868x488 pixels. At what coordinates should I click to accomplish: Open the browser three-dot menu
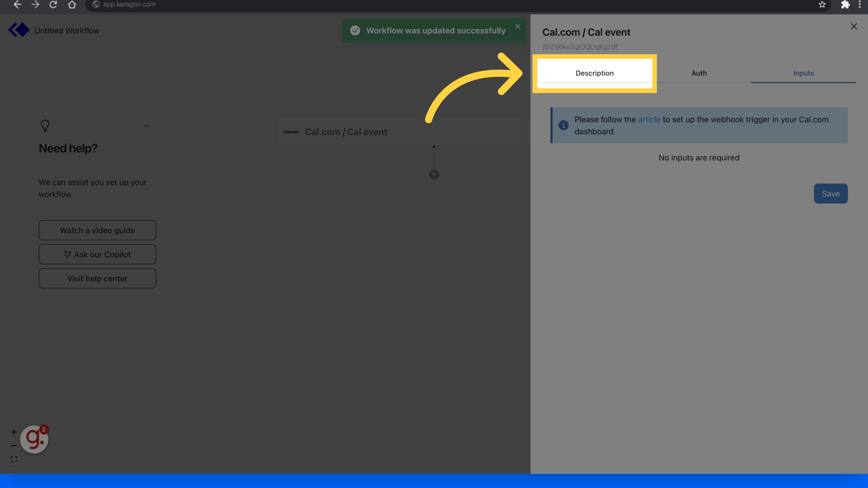[x=860, y=5]
